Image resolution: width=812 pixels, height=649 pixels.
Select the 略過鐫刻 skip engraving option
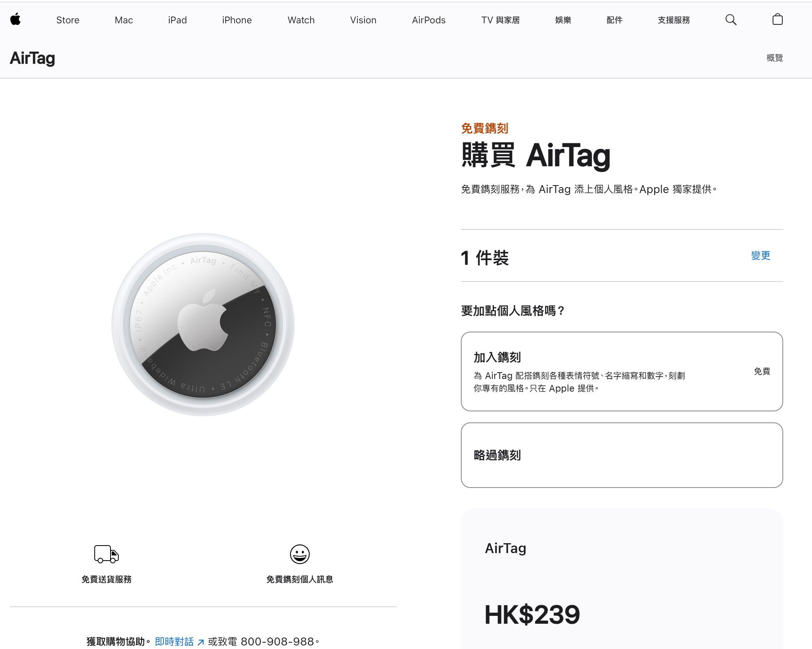point(622,455)
